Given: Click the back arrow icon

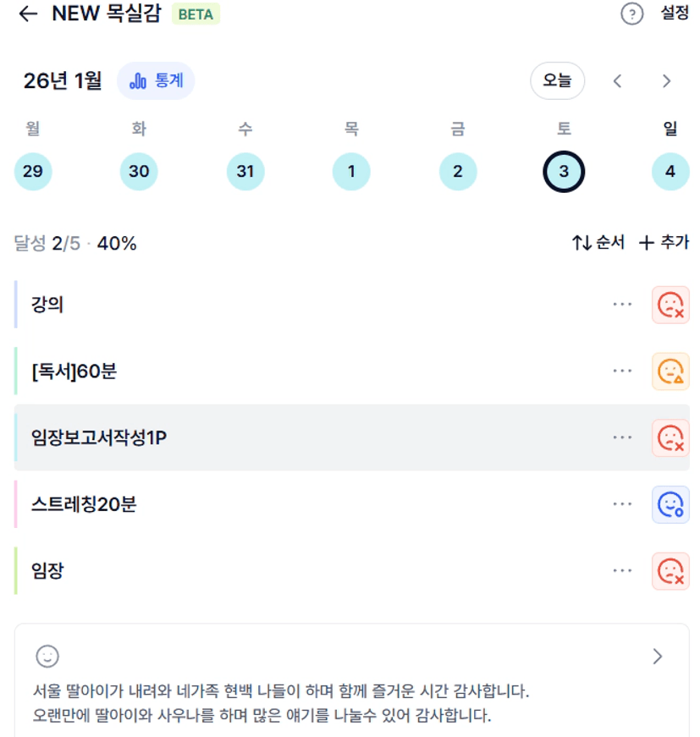Looking at the screenshot, I should [29, 14].
